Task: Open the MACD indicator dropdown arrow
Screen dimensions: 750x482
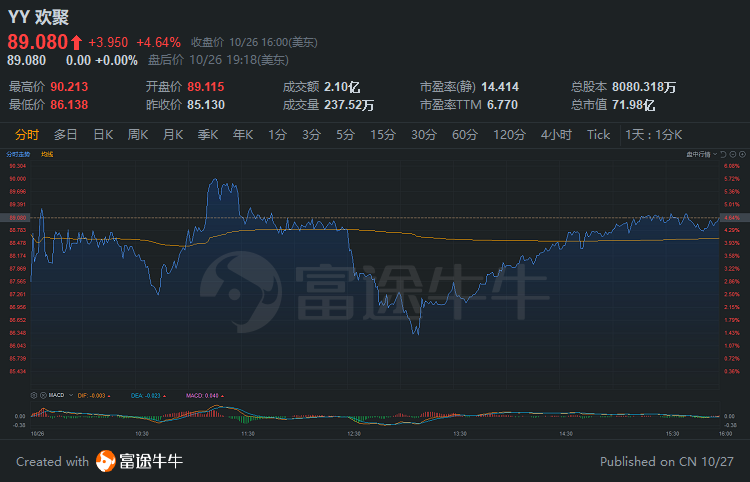Action: [x=71, y=395]
